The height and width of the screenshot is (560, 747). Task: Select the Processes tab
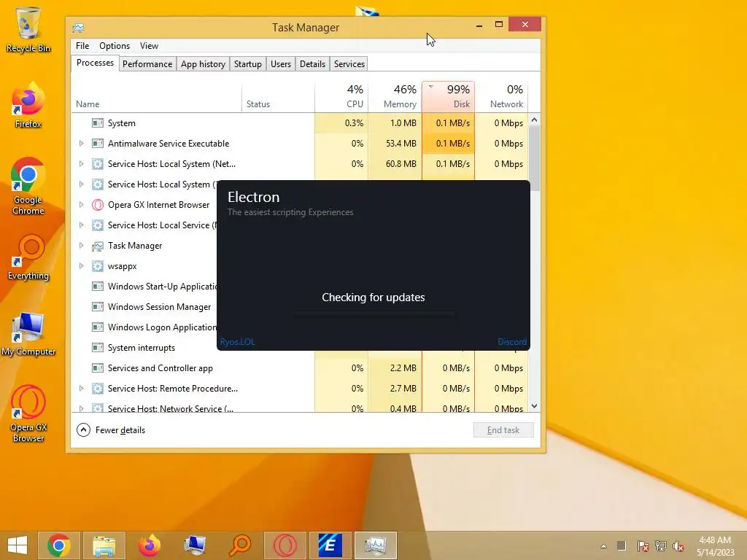(x=95, y=63)
